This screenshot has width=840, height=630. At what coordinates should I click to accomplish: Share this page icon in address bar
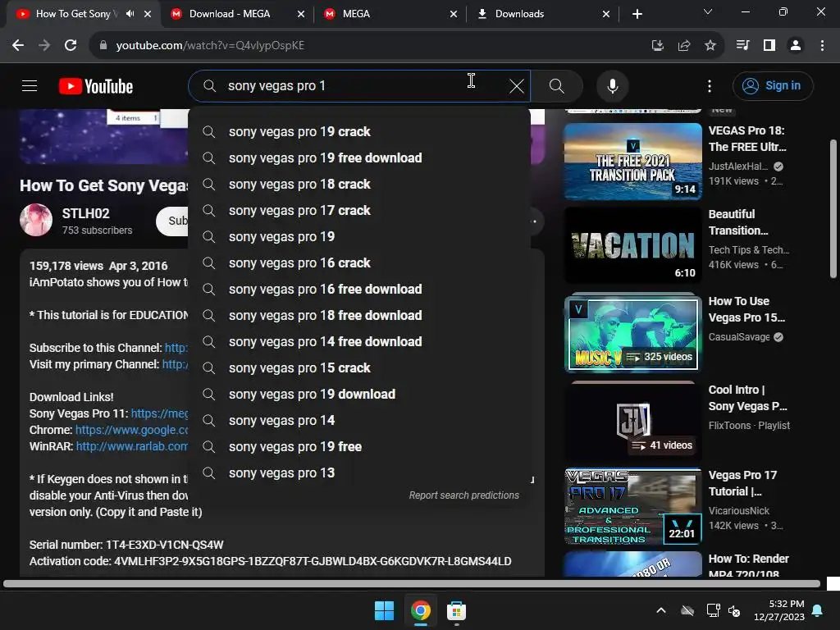[684, 46]
